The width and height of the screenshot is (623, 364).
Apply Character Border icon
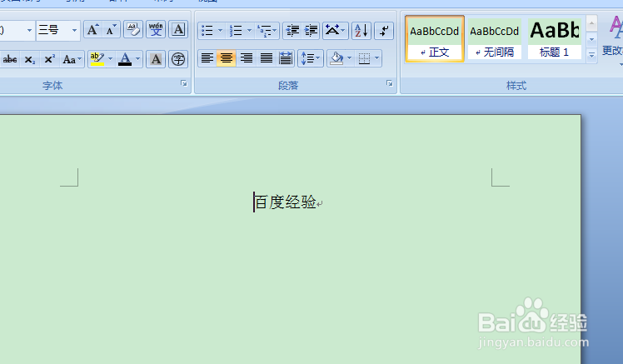tap(178, 30)
